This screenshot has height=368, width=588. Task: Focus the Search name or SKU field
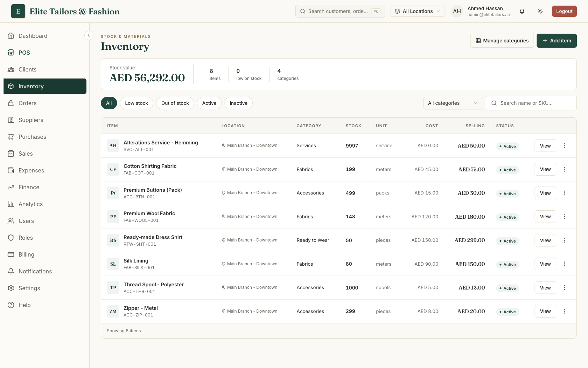[x=531, y=103]
